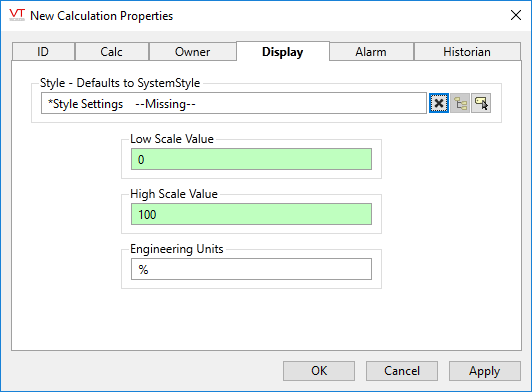Click the Engineering Units group label

(x=177, y=249)
